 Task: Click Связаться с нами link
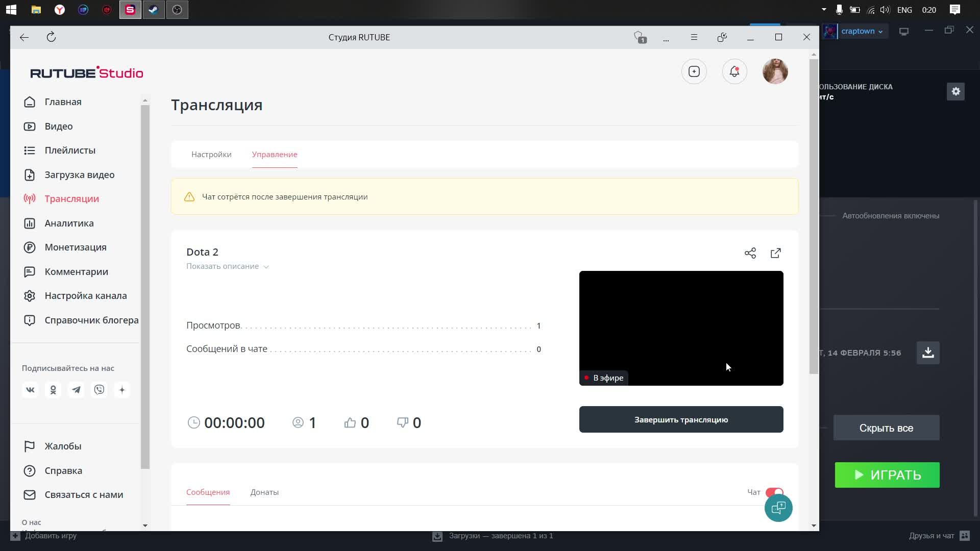point(84,495)
